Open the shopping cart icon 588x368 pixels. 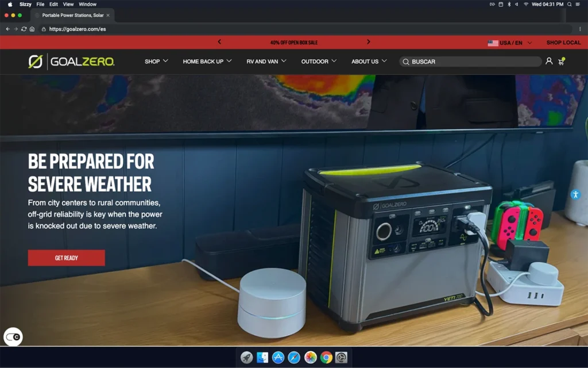click(x=561, y=62)
